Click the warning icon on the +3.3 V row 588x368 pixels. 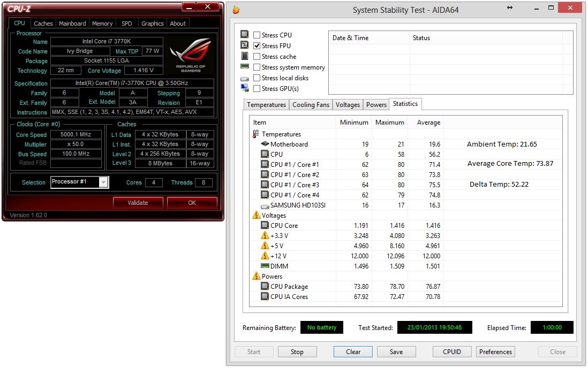click(x=265, y=235)
